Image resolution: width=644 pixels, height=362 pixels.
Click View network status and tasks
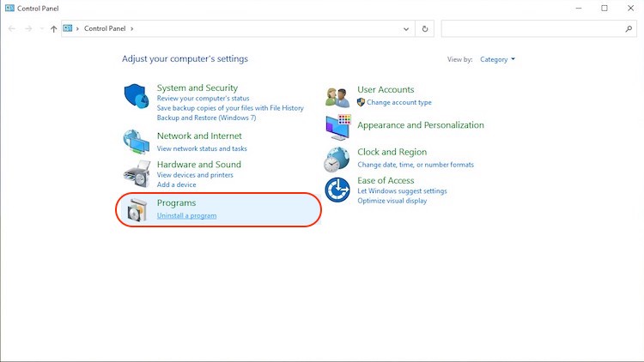202,148
